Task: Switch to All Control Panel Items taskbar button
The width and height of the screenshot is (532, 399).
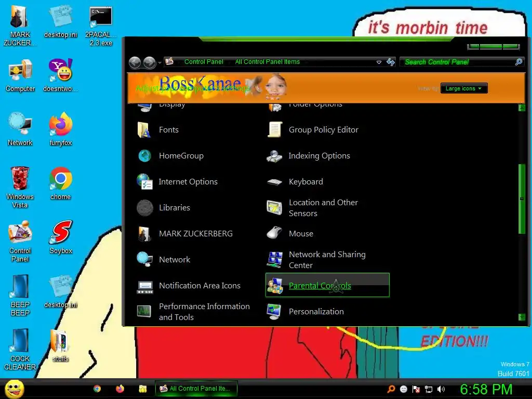Action: (196, 389)
